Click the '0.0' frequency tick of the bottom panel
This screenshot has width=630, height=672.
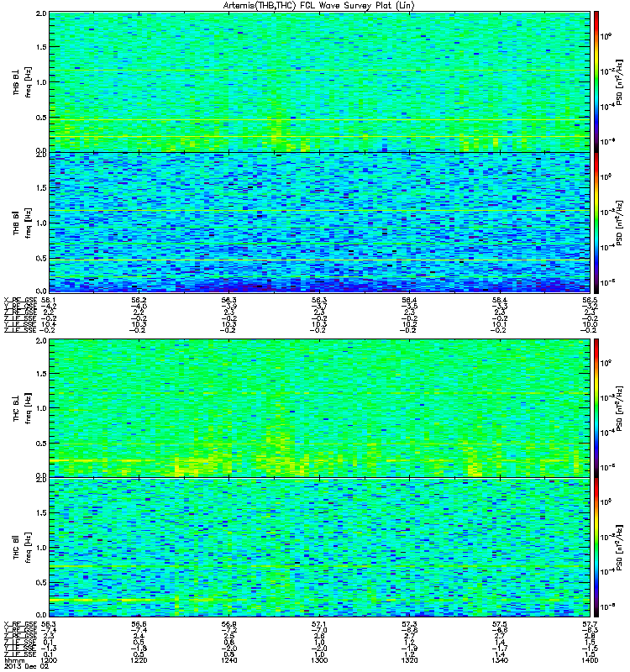coord(41,615)
